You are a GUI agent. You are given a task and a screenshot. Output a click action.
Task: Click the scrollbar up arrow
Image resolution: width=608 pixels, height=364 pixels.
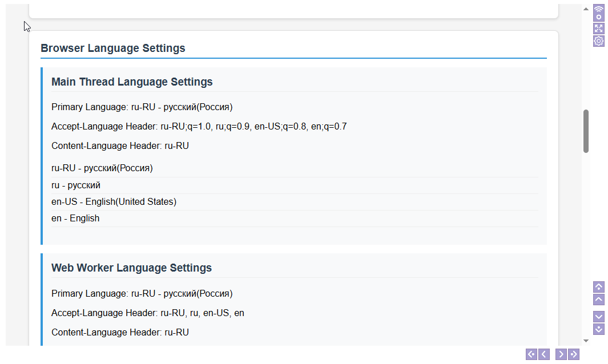(x=586, y=9)
